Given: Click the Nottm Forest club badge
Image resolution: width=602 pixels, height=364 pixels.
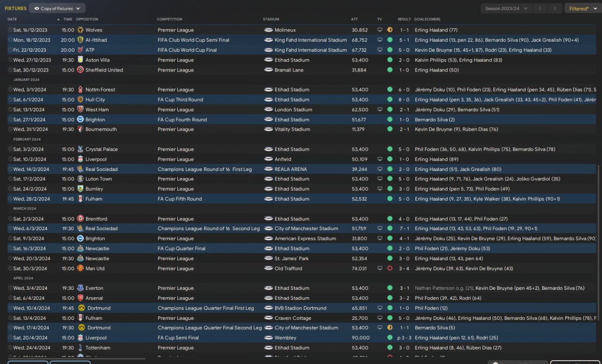Looking at the screenshot, I should click(x=80, y=90).
